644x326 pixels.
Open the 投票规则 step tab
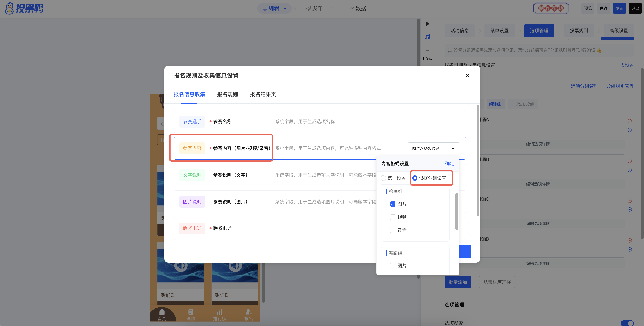tap(579, 31)
